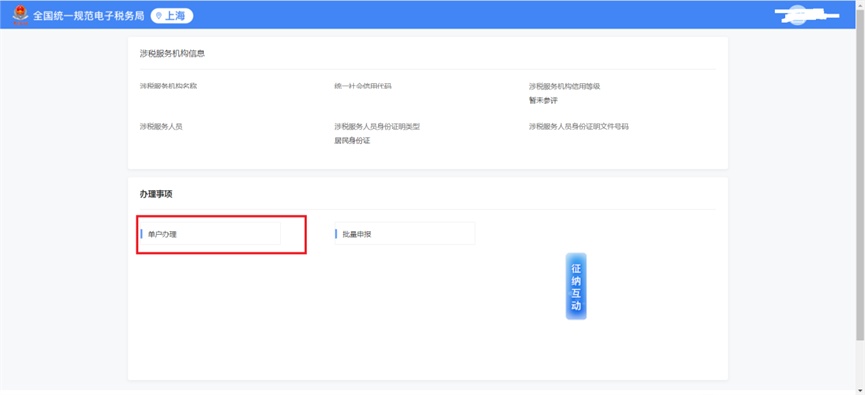Screen dimensions: 865x395
Task: Open the 上海 location selector
Action: pos(172,15)
